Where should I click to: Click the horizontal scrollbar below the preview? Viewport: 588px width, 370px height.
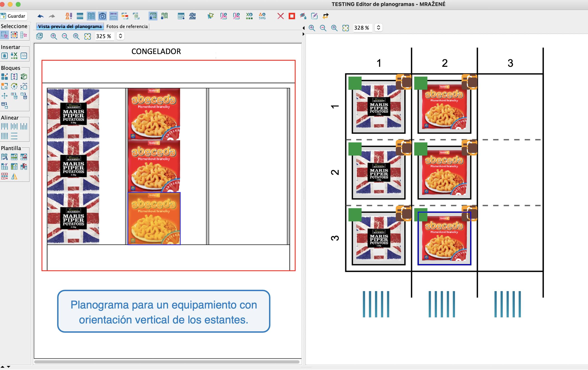(167, 362)
